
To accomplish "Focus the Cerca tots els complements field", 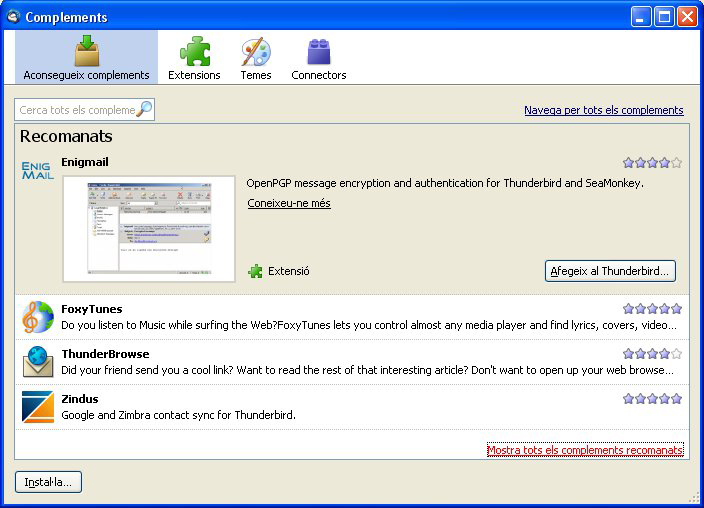I will 76,110.
